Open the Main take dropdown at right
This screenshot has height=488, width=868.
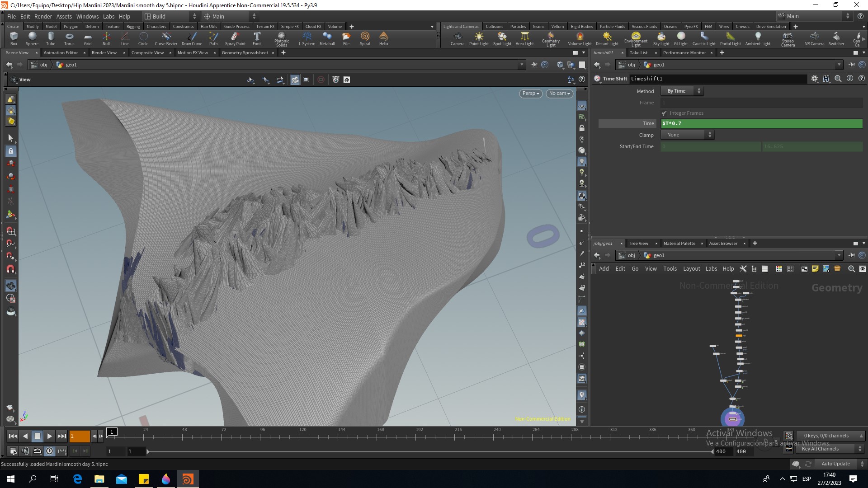click(x=814, y=16)
